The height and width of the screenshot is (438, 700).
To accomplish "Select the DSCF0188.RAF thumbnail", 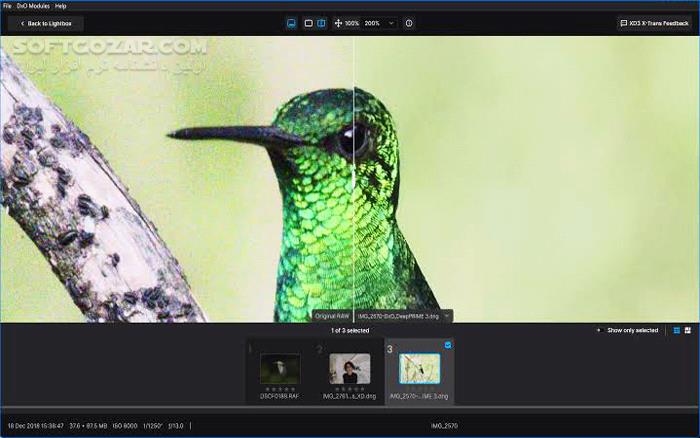I will click(280, 369).
